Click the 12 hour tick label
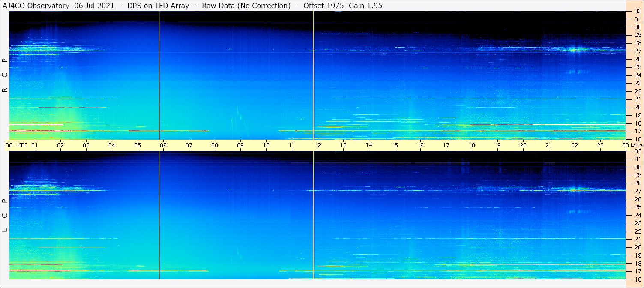The height and width of the screenshot is (288, 644). point(318,145)
